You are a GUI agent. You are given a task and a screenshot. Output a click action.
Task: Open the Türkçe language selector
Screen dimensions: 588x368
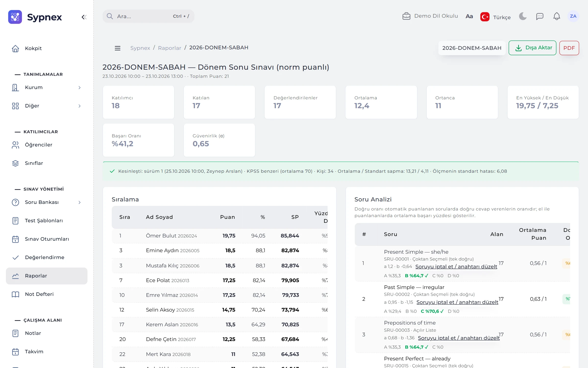[x=496, y=17]
